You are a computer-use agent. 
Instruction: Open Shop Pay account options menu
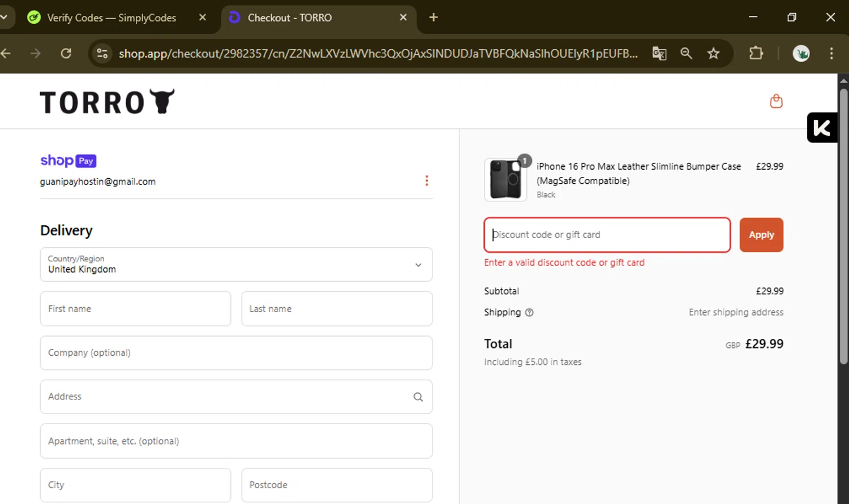pos(427,181)
